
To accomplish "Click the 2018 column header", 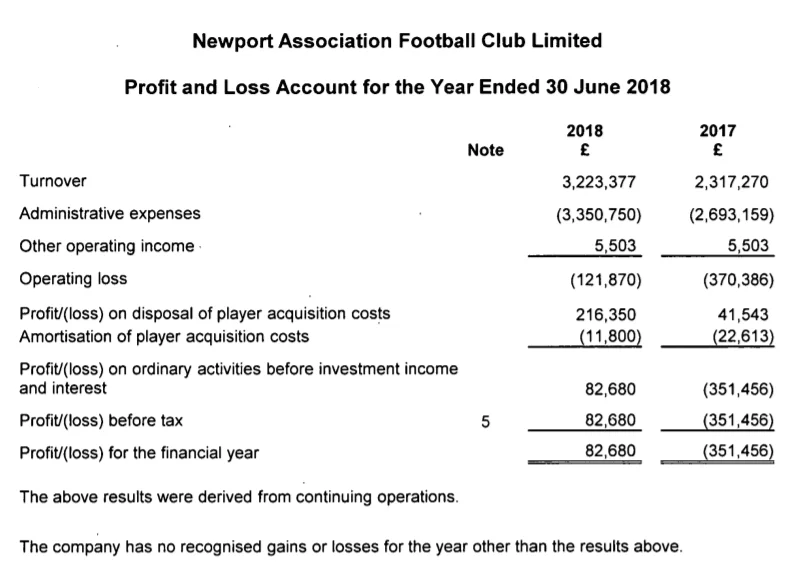I will (x=584, y=131).
